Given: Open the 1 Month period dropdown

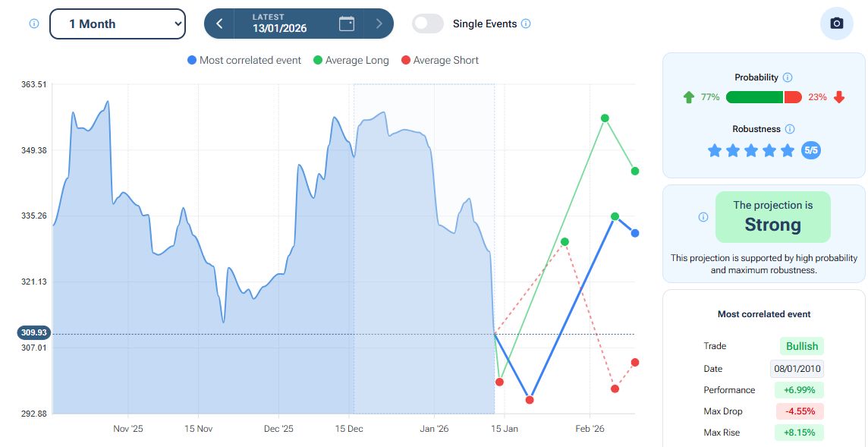Looking at the screenshot, I should (118, 24).
